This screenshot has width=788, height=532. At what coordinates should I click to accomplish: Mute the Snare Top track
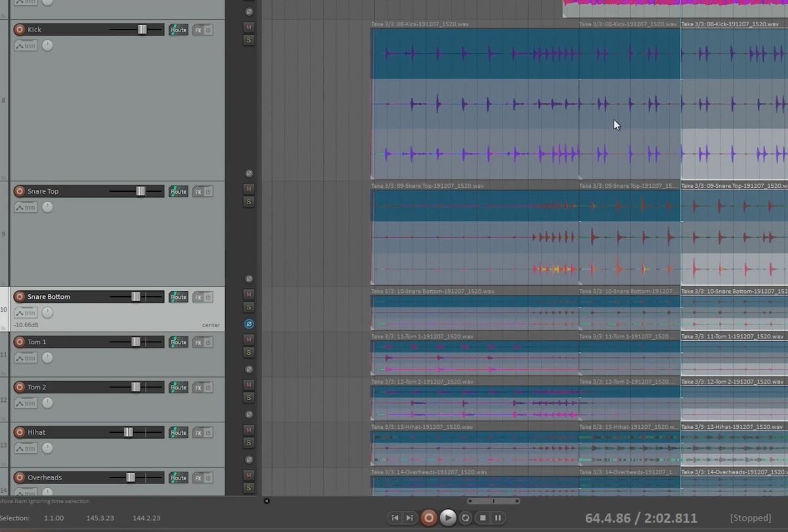pyautogui.click(x=249, y=188)
